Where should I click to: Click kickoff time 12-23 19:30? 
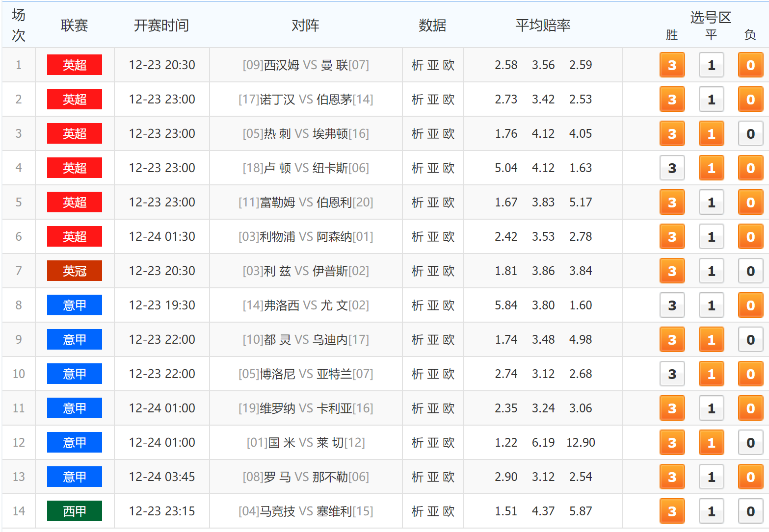162,305
